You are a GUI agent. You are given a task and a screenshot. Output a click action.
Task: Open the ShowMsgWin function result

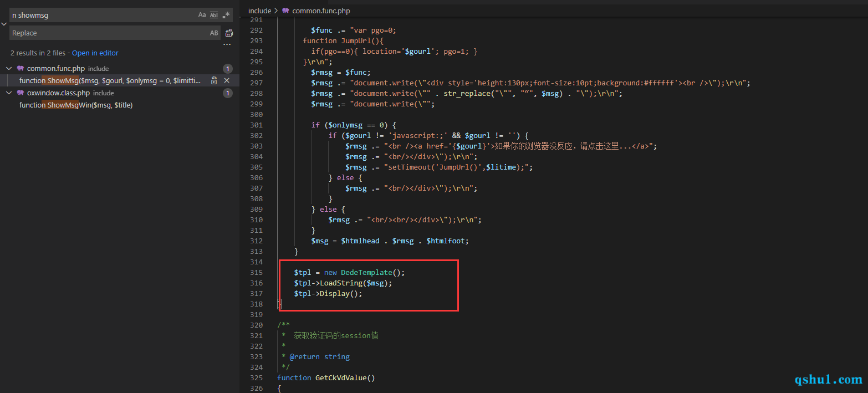pyautogui.click(x=76, y=105)
